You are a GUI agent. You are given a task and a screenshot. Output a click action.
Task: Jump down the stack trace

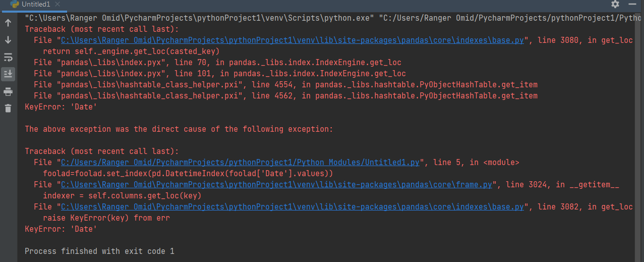pyautogui.click(x=8, y=40)
